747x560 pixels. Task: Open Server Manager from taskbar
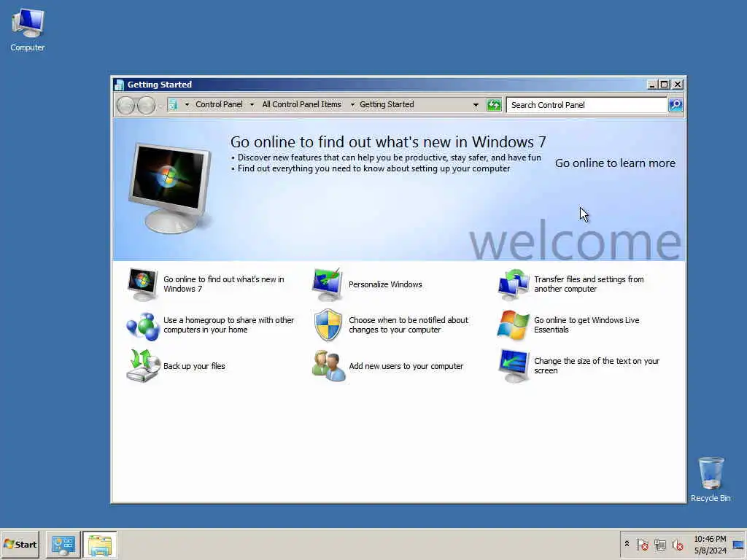click(x=63, y=545)
